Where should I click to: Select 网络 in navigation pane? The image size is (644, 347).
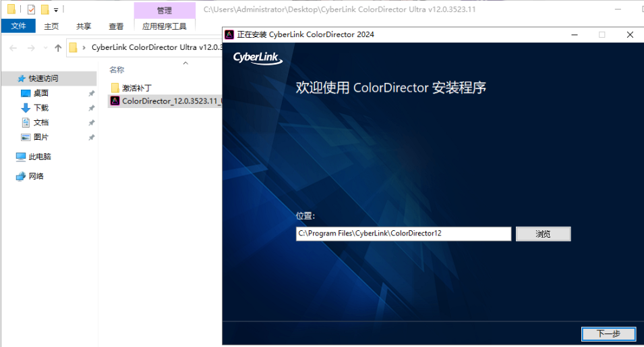click(x=36, y=176)
